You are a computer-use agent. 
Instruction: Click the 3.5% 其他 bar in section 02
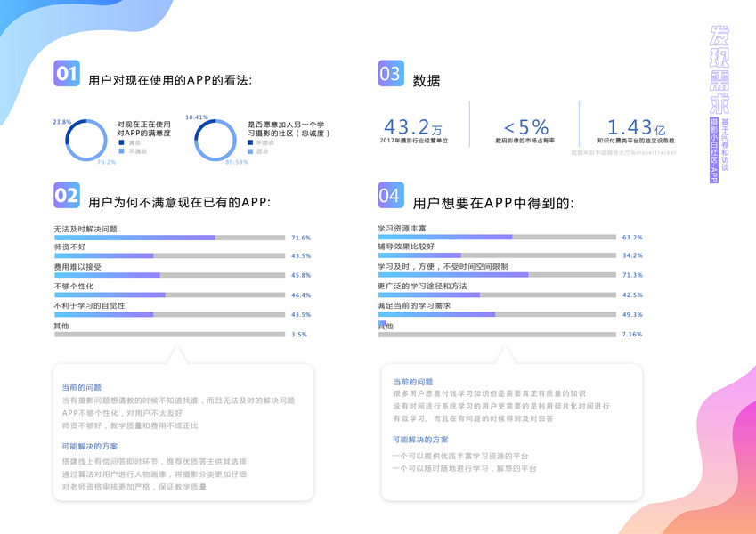[170, 335]
